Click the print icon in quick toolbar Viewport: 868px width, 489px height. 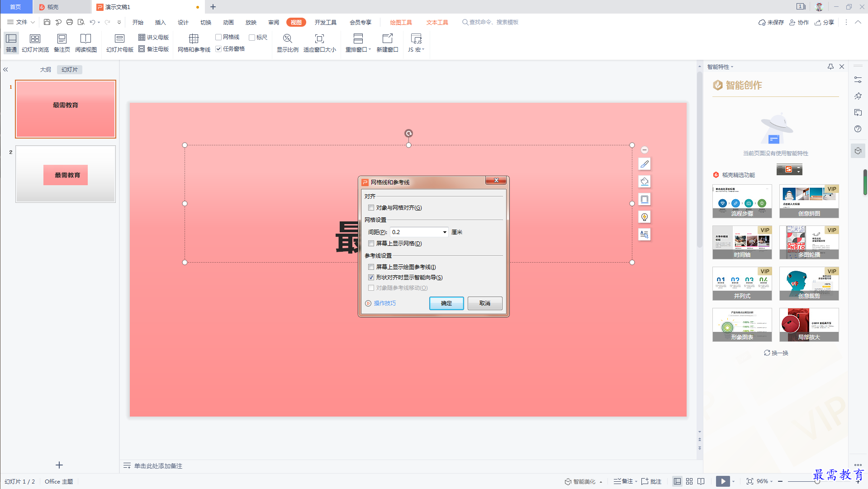[x=69, y=22]
